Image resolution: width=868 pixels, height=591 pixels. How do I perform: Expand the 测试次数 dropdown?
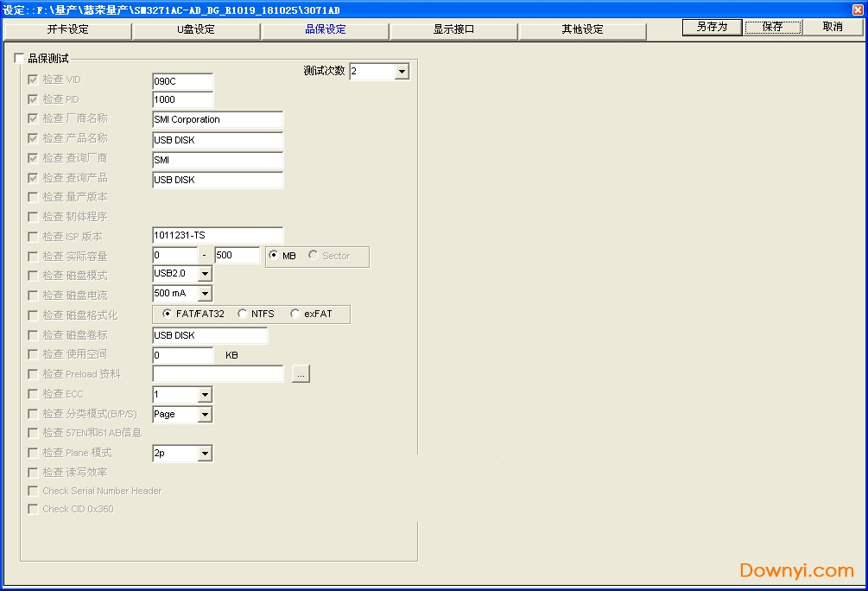[402, 72]
